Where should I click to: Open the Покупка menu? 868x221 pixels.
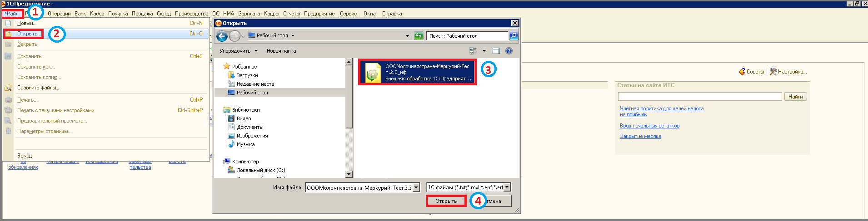[x=118, y=14]
